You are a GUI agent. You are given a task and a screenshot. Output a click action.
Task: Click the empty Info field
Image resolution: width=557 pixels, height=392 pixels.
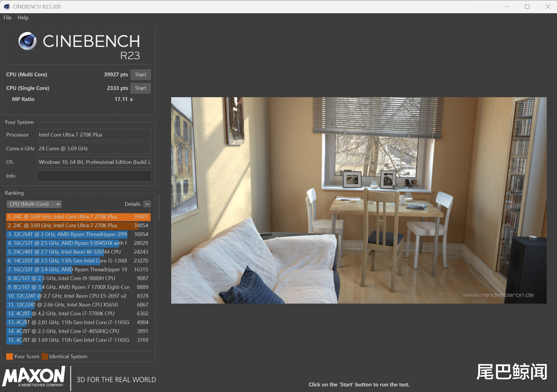click(x=94, y=176)
